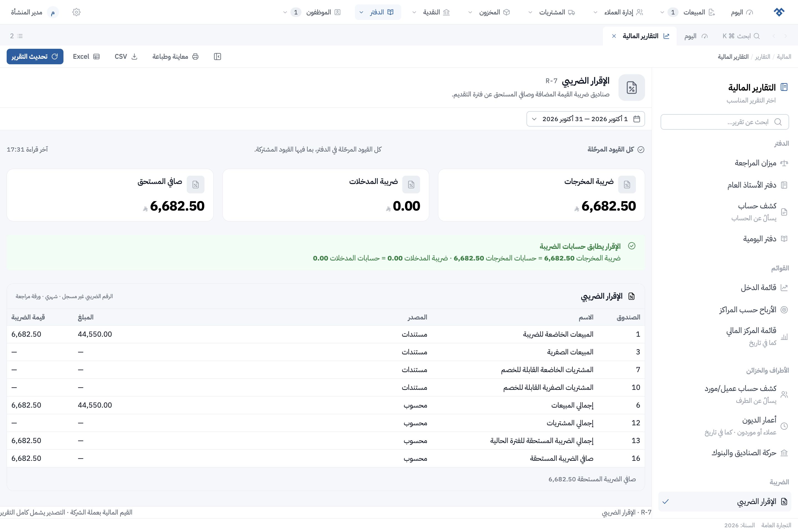This screenshot has width=798, height=532.
Task: Click the clock icon for أعمار الديون
Action: pos(784,426)
